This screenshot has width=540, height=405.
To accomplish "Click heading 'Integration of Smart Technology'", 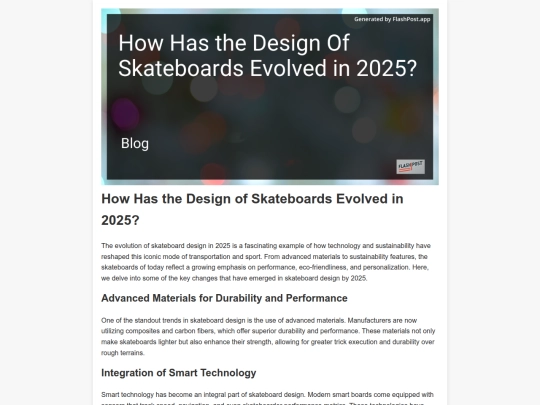I will click(178, 373).
